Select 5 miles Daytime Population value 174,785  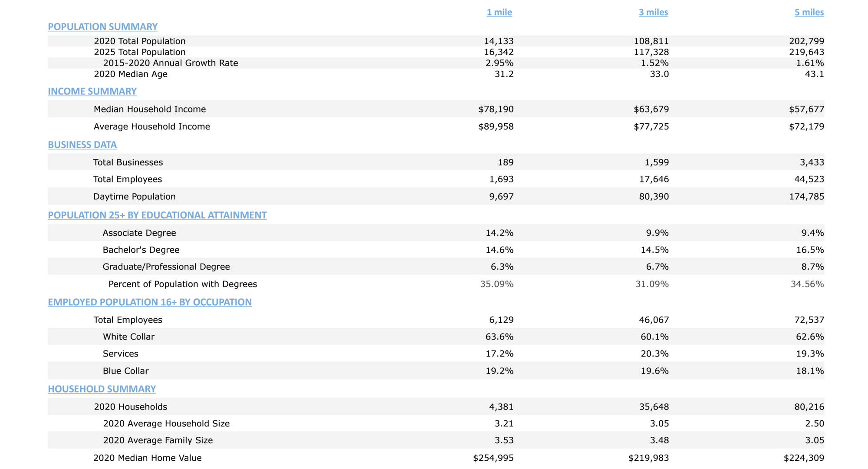(x=806, y=196)
